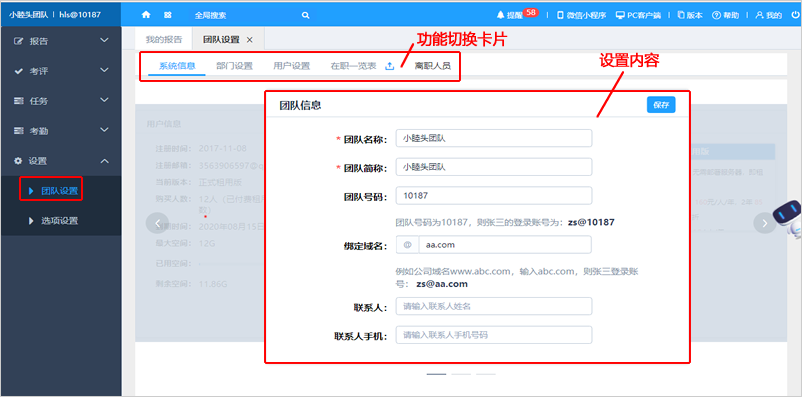Collapse the 设置 sidebar menu
This screenshot has width=802, height=397.
click(x=61, y=161)
